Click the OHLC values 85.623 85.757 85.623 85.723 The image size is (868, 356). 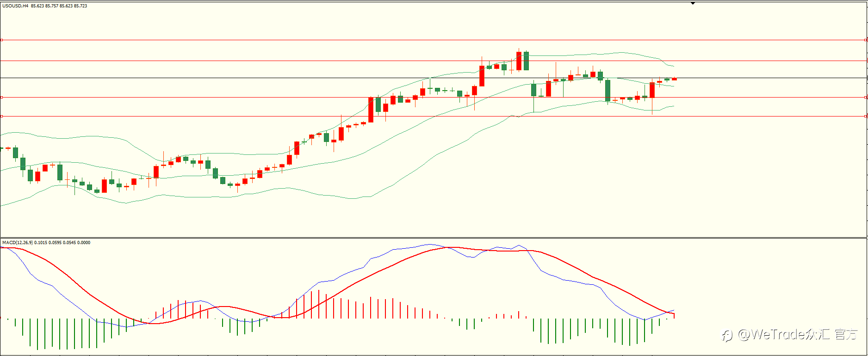59,6
